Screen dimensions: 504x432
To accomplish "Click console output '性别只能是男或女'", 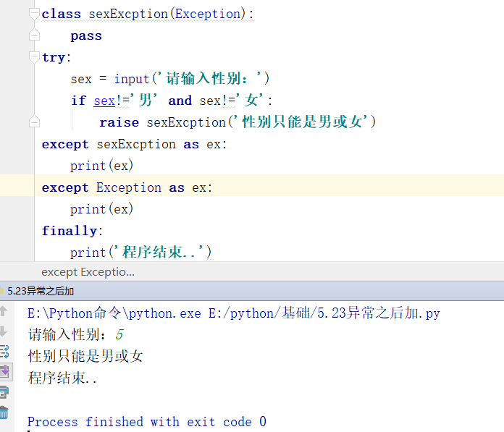I will pyautogui.click(x=85, y=356).
